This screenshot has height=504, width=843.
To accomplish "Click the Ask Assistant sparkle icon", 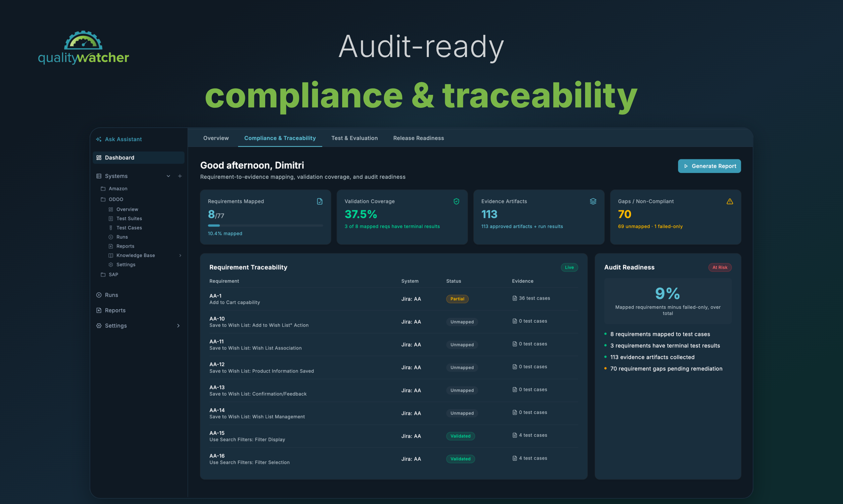I will [x=99, y=139].
